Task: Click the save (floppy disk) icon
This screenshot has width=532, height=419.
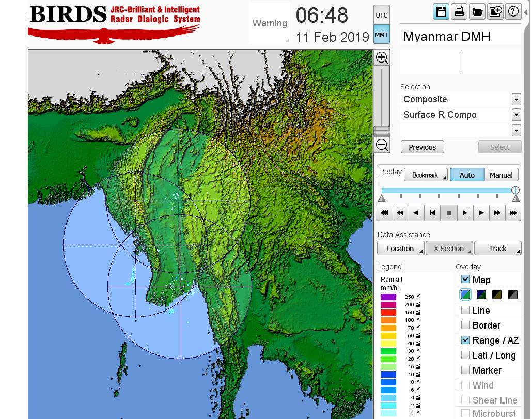Action: tap(441, 12)
